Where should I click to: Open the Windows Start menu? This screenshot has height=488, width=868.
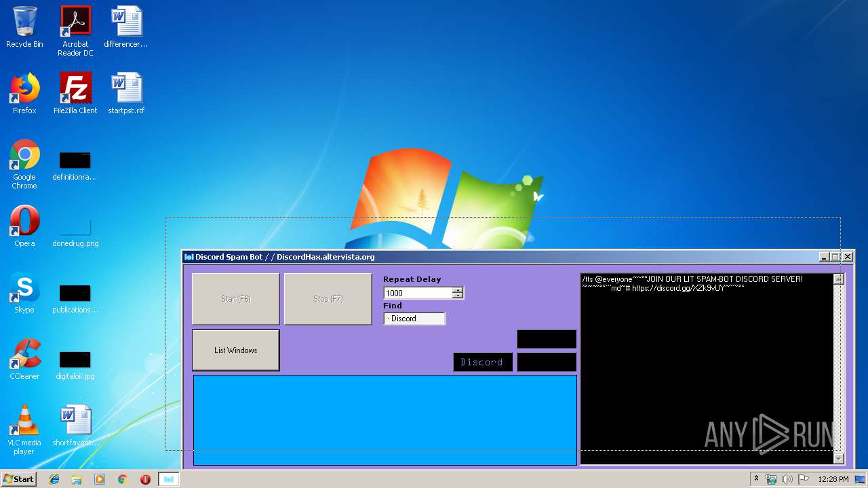18,479
